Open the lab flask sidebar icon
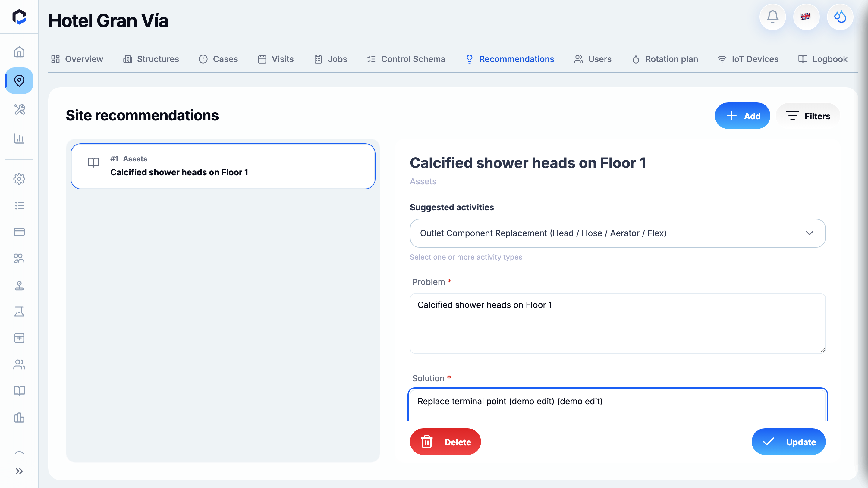Viewport: 868px width, 488px height. tap(19, 311)
